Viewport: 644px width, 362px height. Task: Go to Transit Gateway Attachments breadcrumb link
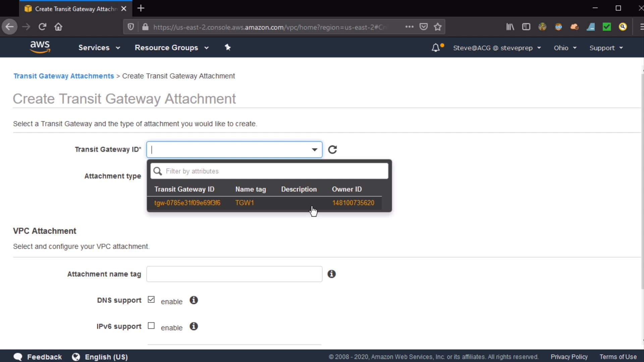(64, 76)
